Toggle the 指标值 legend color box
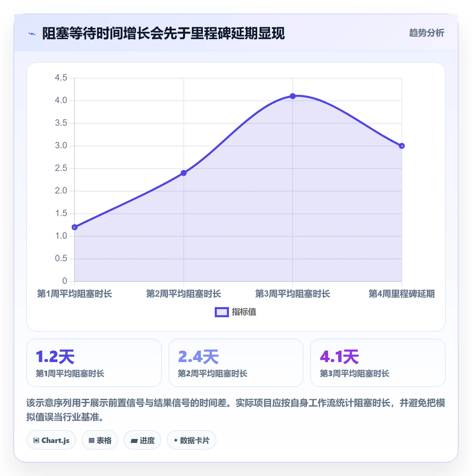 tap(222, 312)
